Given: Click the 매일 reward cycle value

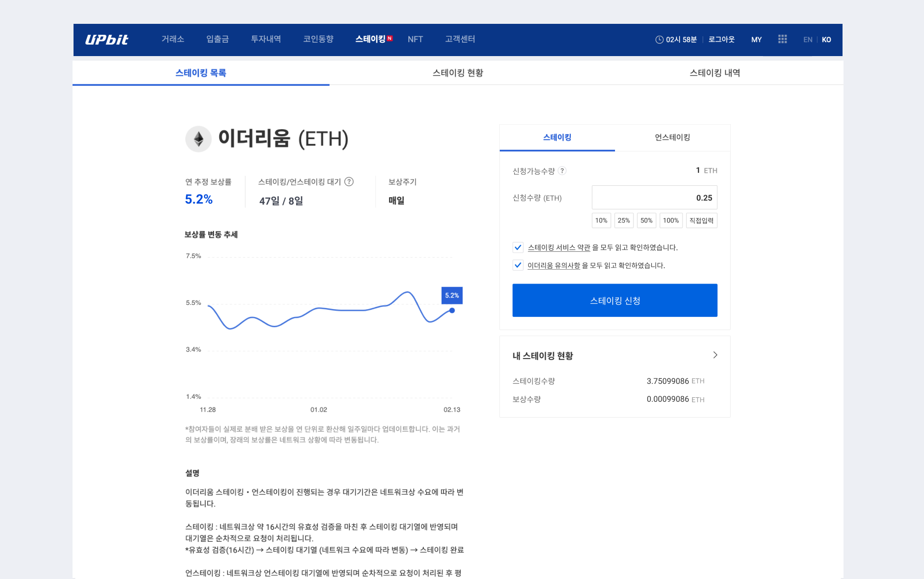Looking at the screenshot, I should click(x=396, y=201).
